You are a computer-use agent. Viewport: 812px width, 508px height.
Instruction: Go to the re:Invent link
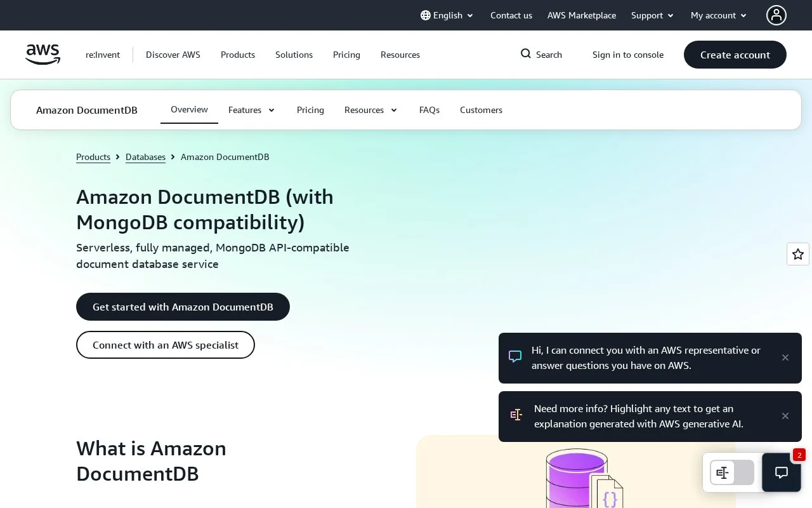click(x=103, y=55)
